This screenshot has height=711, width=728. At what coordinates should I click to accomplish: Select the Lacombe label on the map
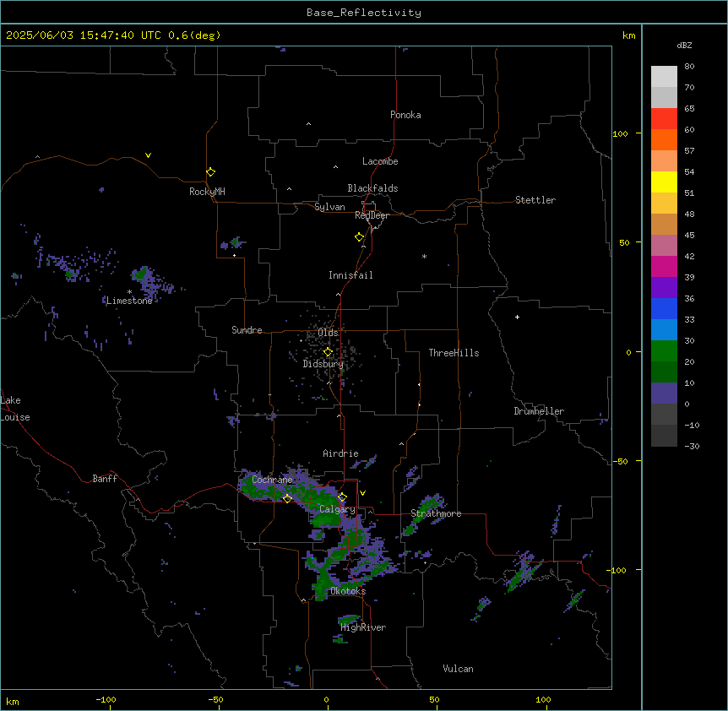[x=380, y=161]
